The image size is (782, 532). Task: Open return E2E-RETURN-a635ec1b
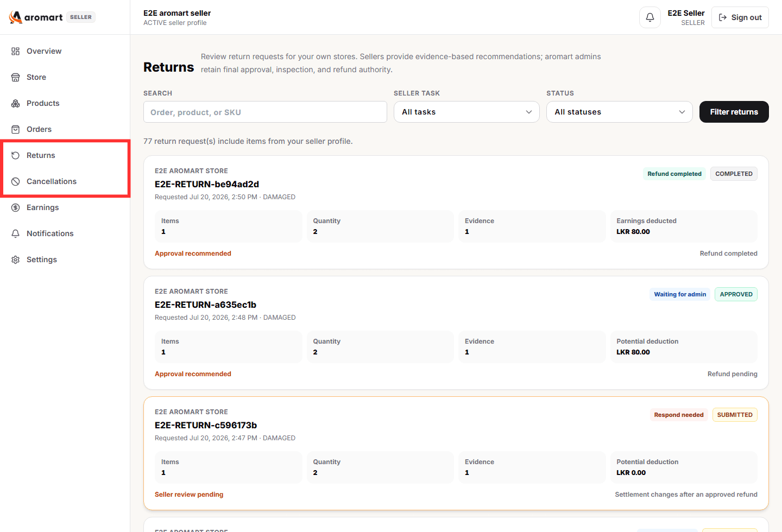pyautogui.click(x=205, y=305)
